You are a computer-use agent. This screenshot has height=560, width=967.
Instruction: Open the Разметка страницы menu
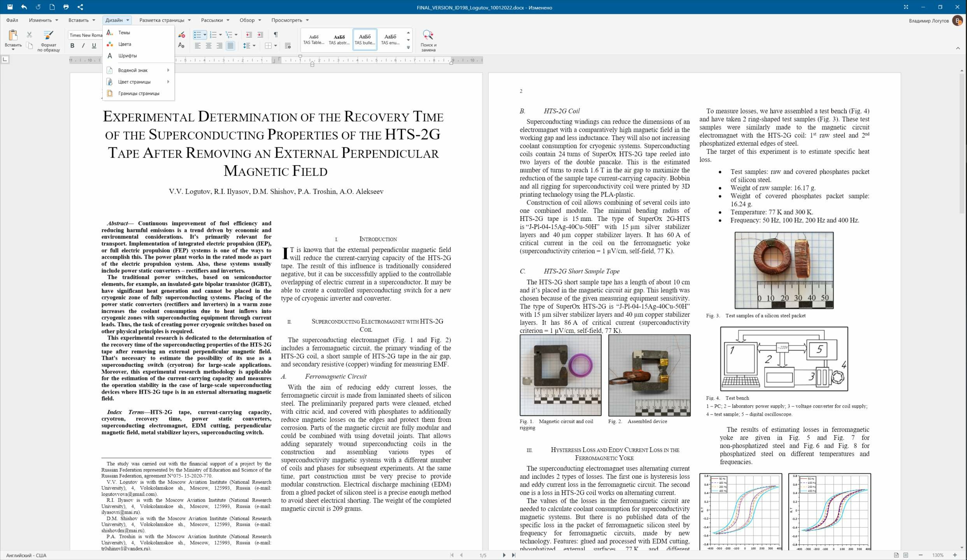point(165,20)
